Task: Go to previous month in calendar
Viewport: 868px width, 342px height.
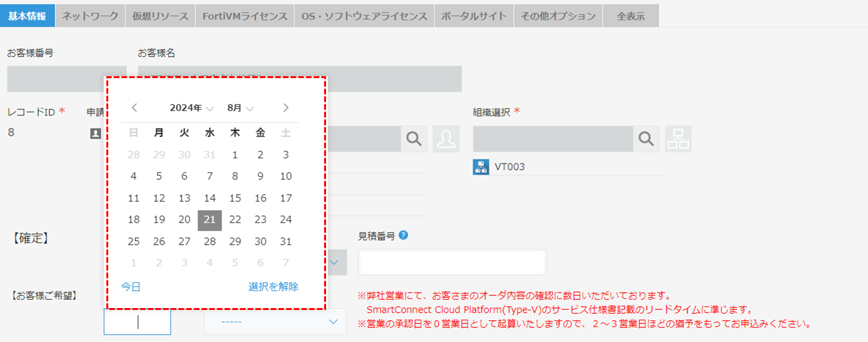Action: (134, 108)
